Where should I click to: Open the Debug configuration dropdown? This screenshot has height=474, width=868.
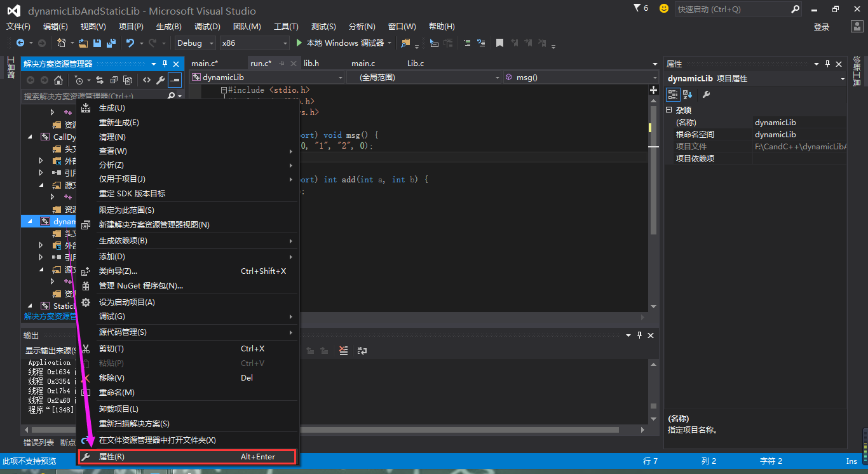pyautogui.click(x=196, y=43)
